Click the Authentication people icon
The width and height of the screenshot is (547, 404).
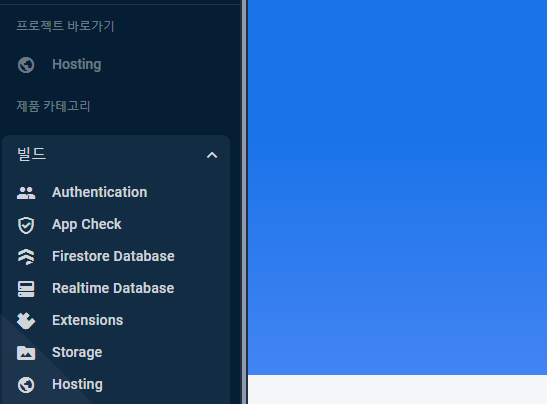26,193
